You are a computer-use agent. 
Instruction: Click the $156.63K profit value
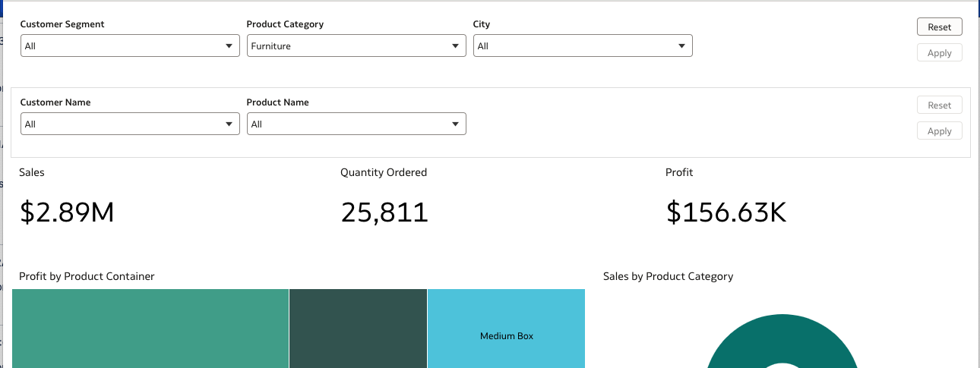click(x=726, y=212)
